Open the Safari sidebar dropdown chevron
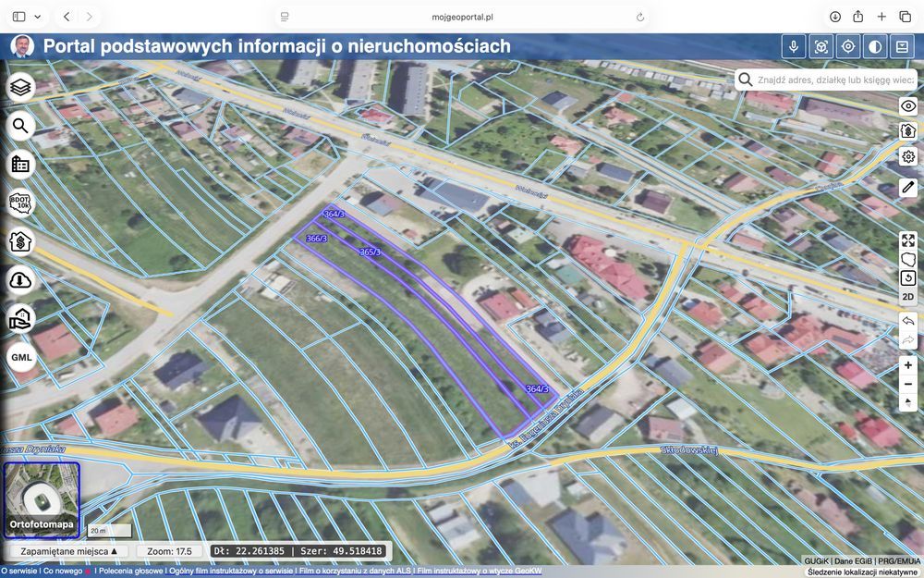Viewport: 924px width, 578px height. pos(38,17)
